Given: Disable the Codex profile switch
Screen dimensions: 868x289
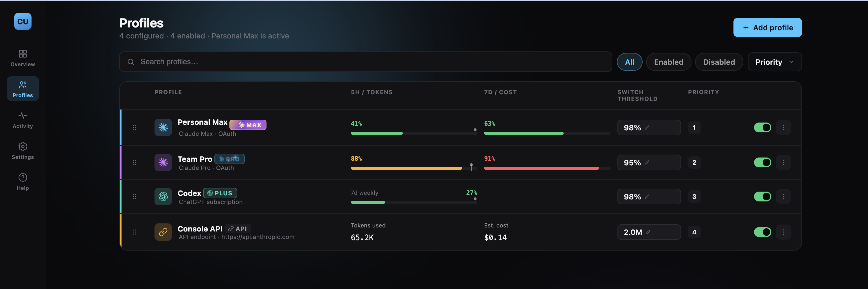Looking at the screenshot, I should click(x=762, y=197).
